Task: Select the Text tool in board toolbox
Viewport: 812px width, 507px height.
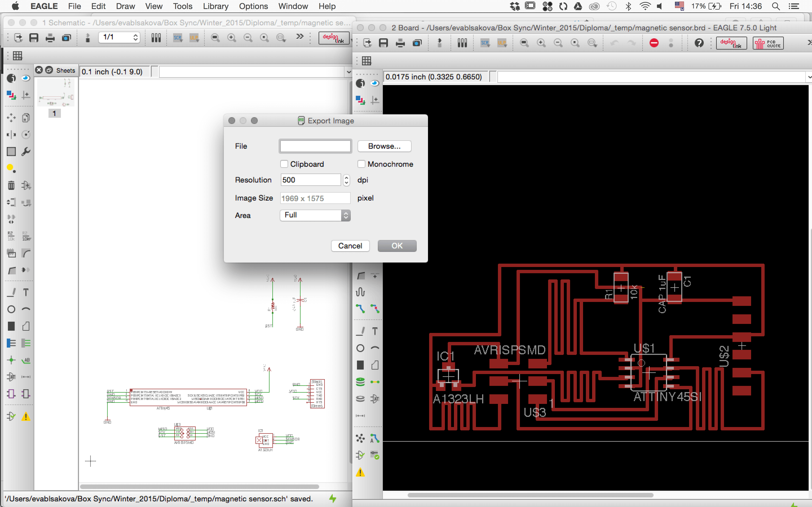Action: point(375,331)
